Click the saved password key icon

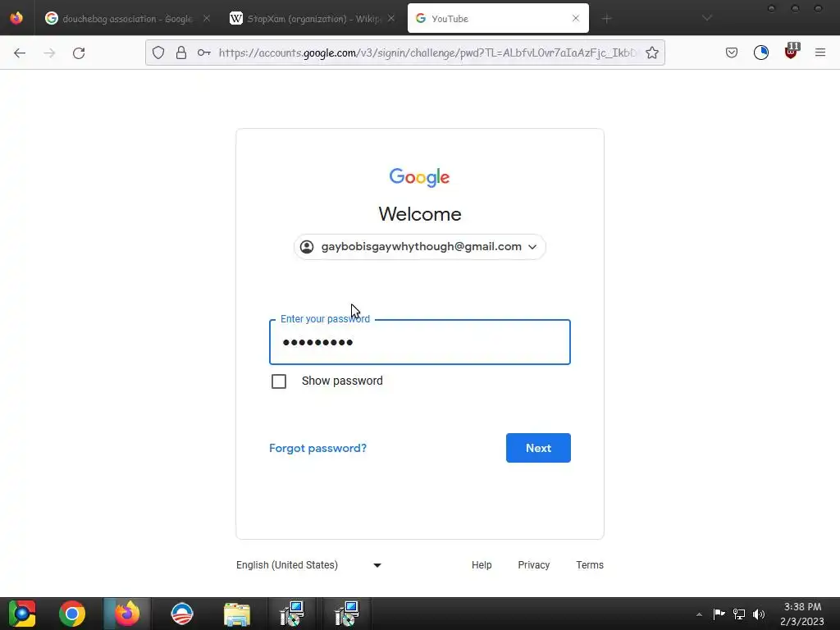coord(204,52)
